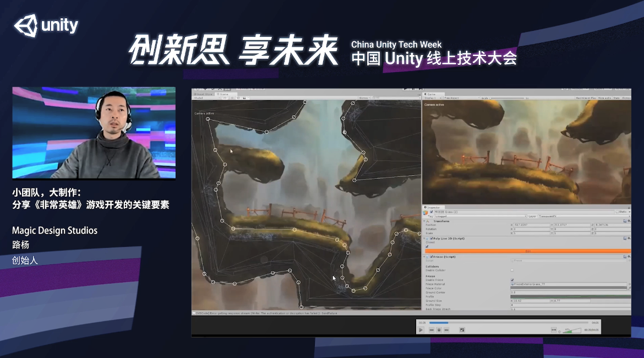Screen dimensions: 644x358
Task: Click the Unity logo in top-left
Action: [46, 25]
